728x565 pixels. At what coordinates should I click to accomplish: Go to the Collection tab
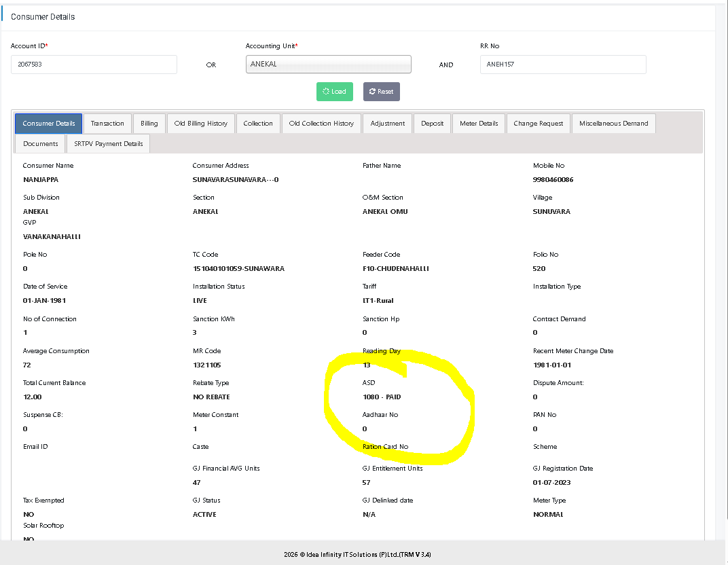[x=258, y=124]
